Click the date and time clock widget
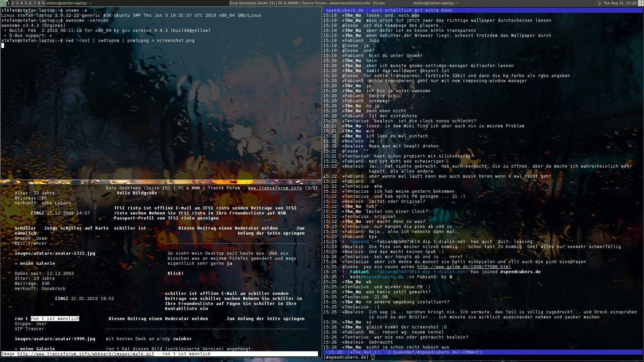 (620, 3)
